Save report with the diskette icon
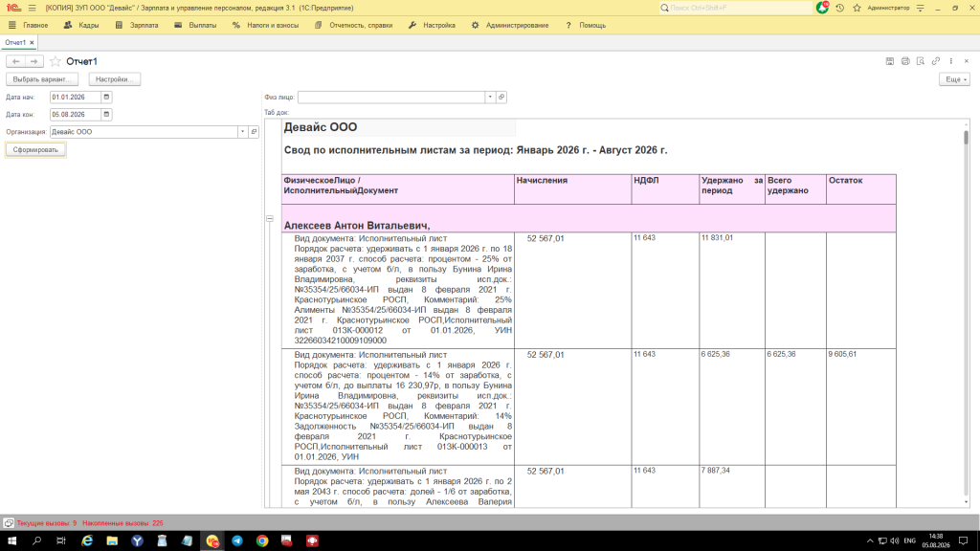The image size is (980, 551). tap(890, 61)
